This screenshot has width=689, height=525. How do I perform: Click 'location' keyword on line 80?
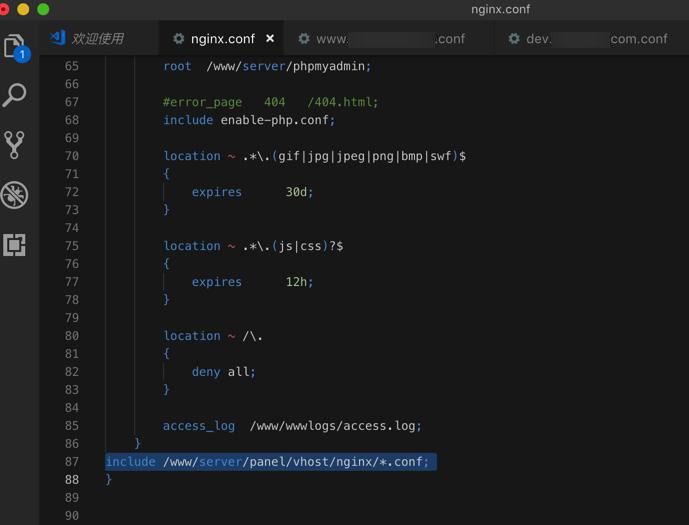coord(192,336)
